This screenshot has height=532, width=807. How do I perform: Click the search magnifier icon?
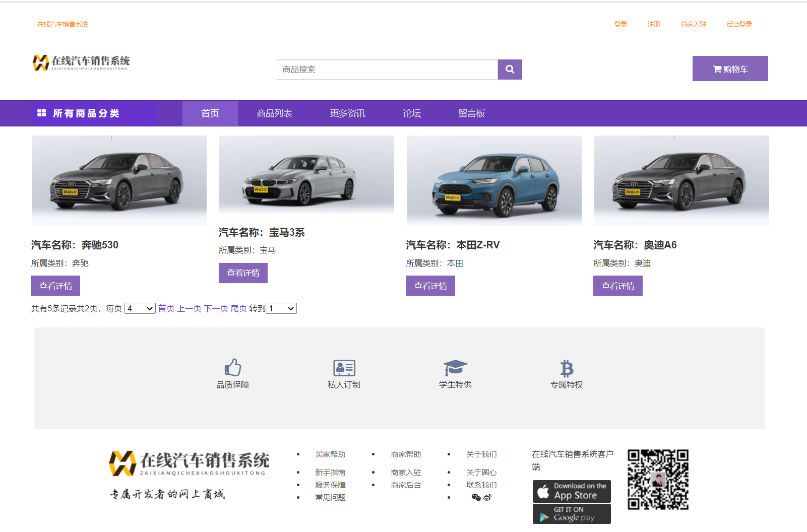pyautogui.click(x=509, y=70)
